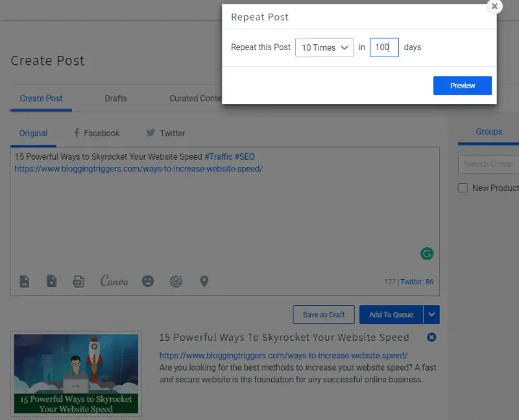The width and height of the screenshot is (519, 420).
Task: Click the green Grammarly icon
Action: 427,254
